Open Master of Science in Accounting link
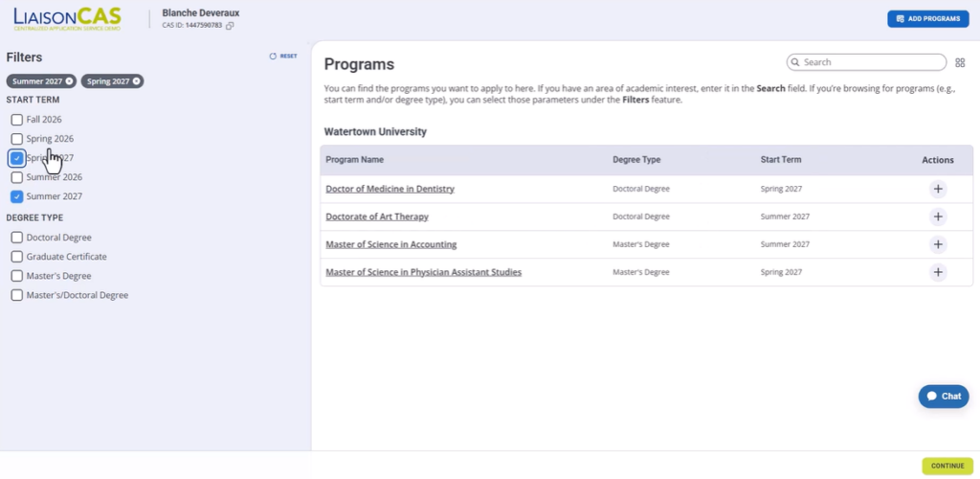 (x=391, y=244)
